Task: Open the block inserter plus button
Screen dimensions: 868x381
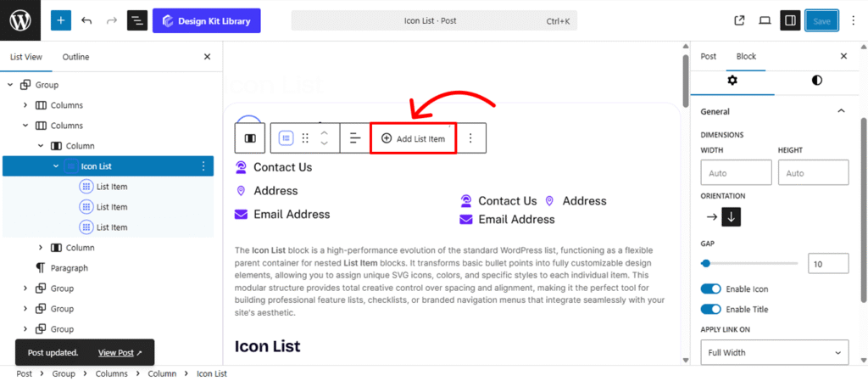Action: click(x=61, y=20)
